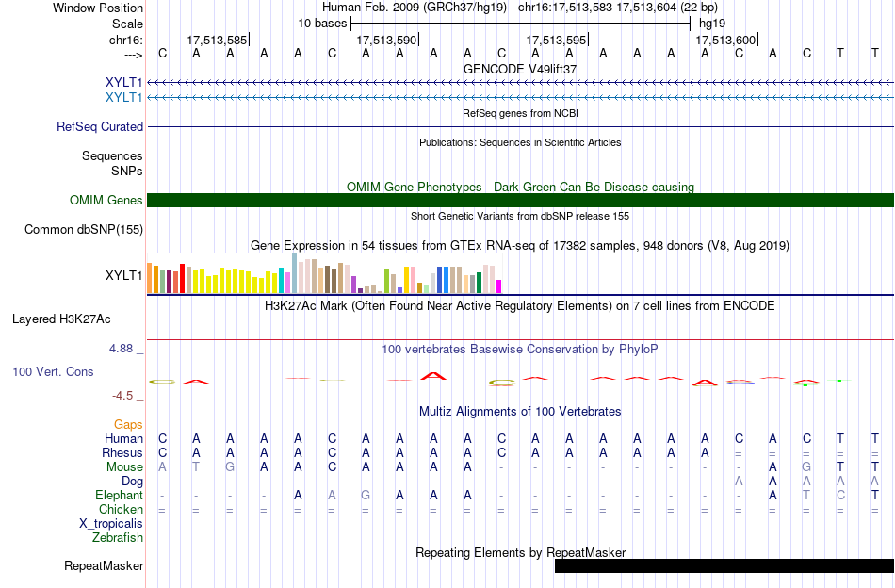This screenshot has height=588, width=895.
Task: Click the magenta last bar in GTEx chart
Action: click(499, 286)
